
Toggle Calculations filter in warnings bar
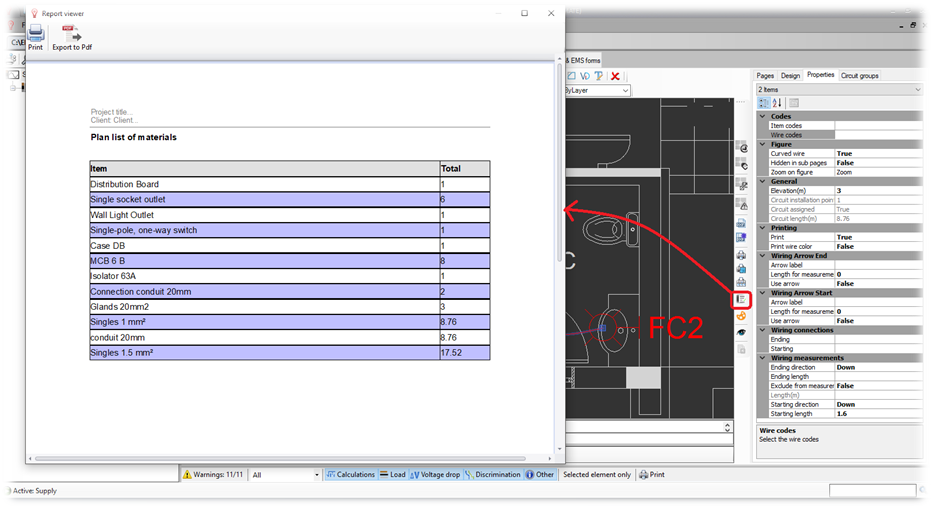click(351, 475)
